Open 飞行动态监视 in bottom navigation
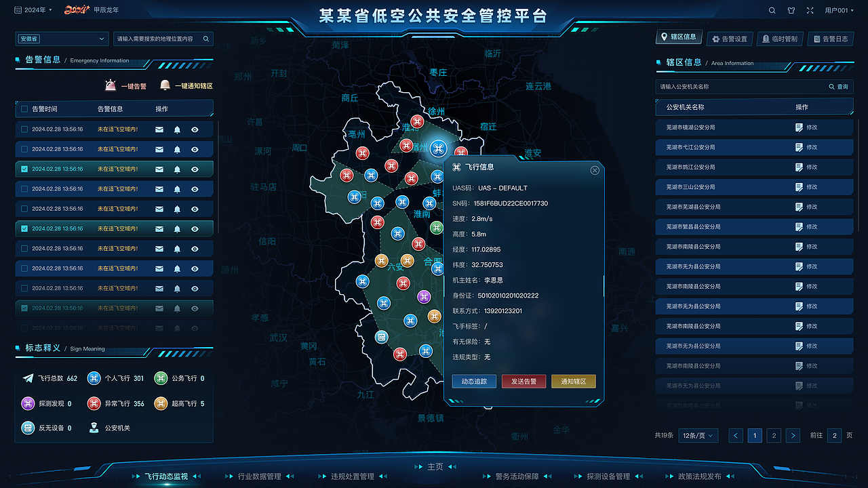This screenshot has height=488, width=868. tap(165, 476)
